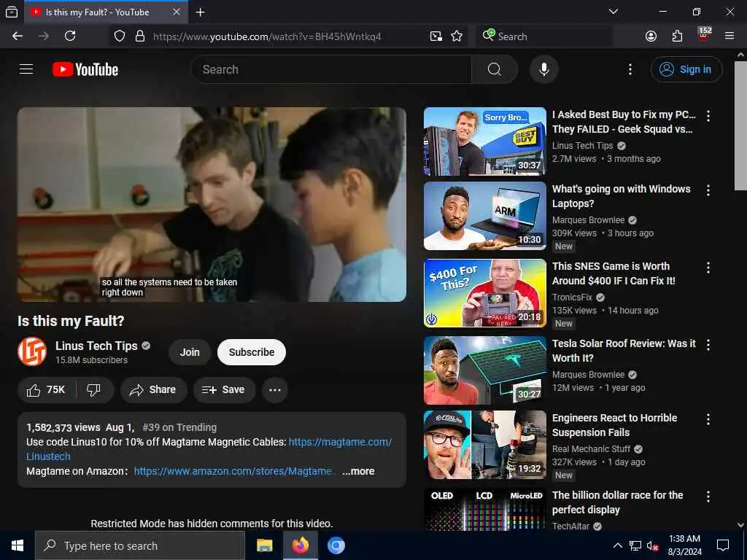Dislike the video with thumbs-down icon

(94, 390)
